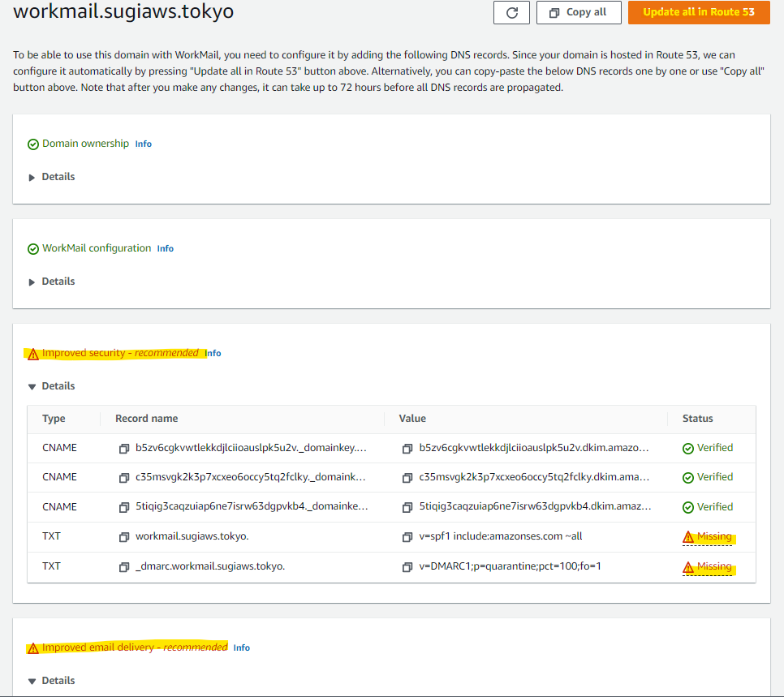The image size is (784, 697).
Task: Click Verified status for b5zv6cgk row
Action: tap(708, 448)
